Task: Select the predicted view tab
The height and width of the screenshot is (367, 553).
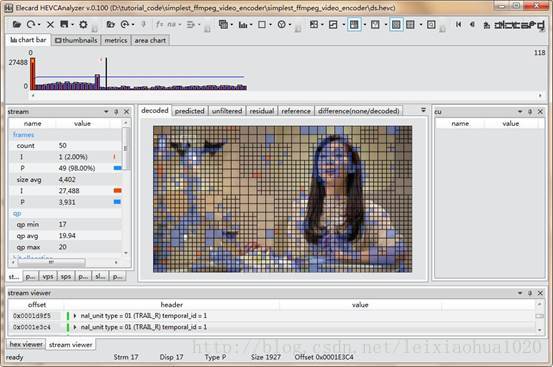Action: click(190, 111)
